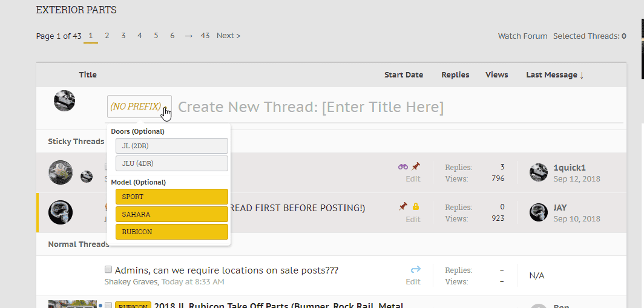644x308 pixels.
Task: Click JAY's last message skull avatar
Action: coord(539,212)
